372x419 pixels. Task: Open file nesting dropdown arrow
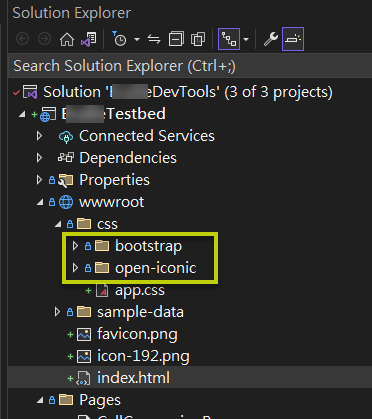[246, 40]
